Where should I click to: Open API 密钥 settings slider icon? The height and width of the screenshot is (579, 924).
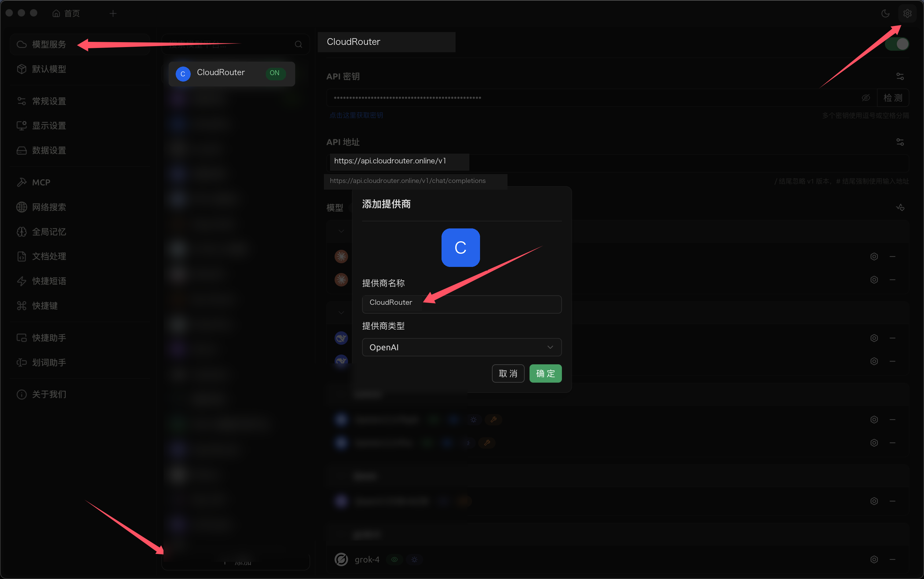900,77
